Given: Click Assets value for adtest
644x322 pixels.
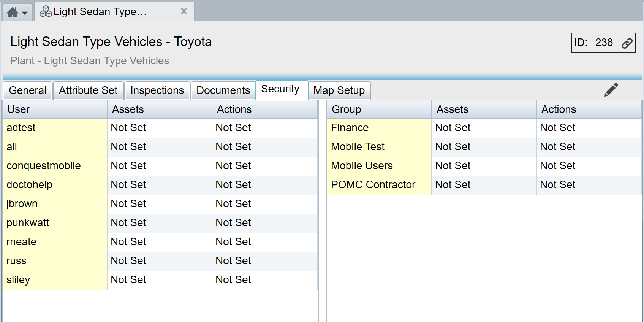Looking at the screenshot, I should coord(160,128).
